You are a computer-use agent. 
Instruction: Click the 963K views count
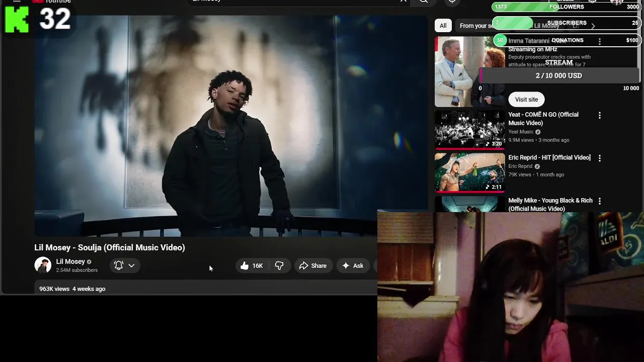coord(54,289)
